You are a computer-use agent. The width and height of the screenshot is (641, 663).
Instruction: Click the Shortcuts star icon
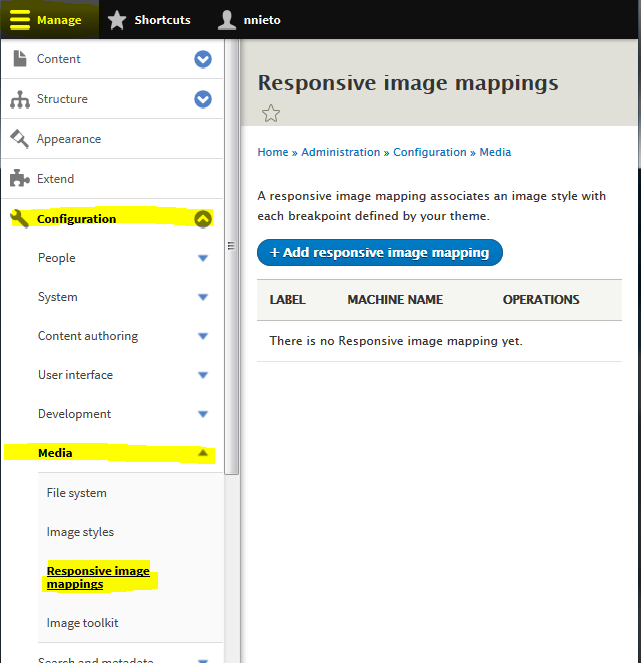pyautogui.click(x=117, y=20)
